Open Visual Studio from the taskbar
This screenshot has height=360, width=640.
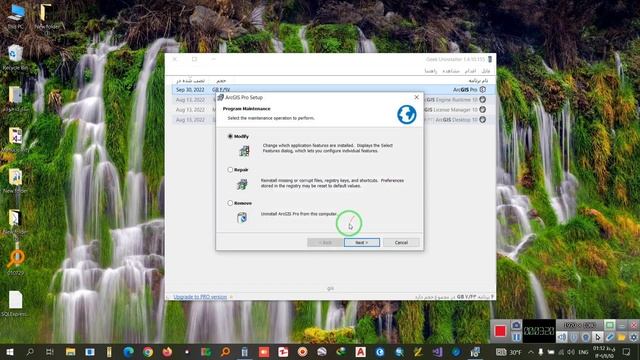pyautogui.click(x=437, y=352)
